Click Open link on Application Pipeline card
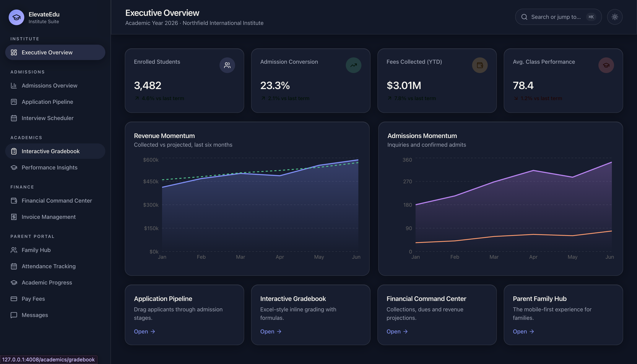This screenshot has height=364, width=637. (x=145, y=331)
